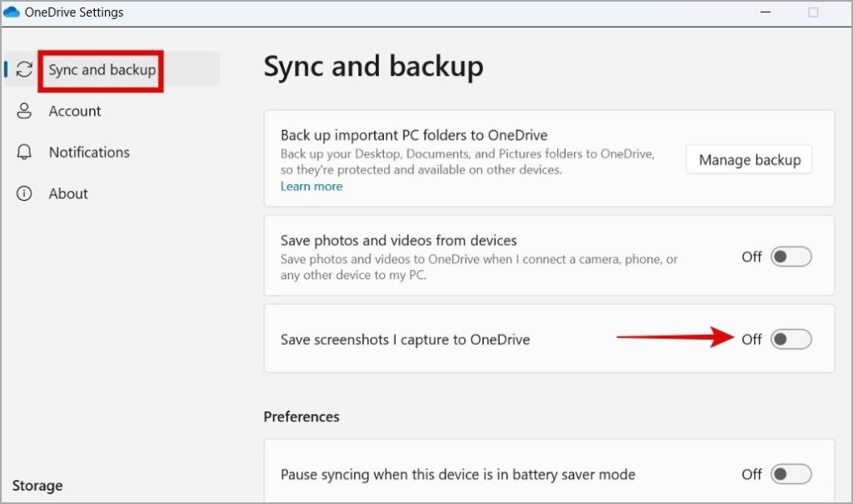853x504 pixels.
Task: Click the Preferences section heading
Action: coord(302,417)
